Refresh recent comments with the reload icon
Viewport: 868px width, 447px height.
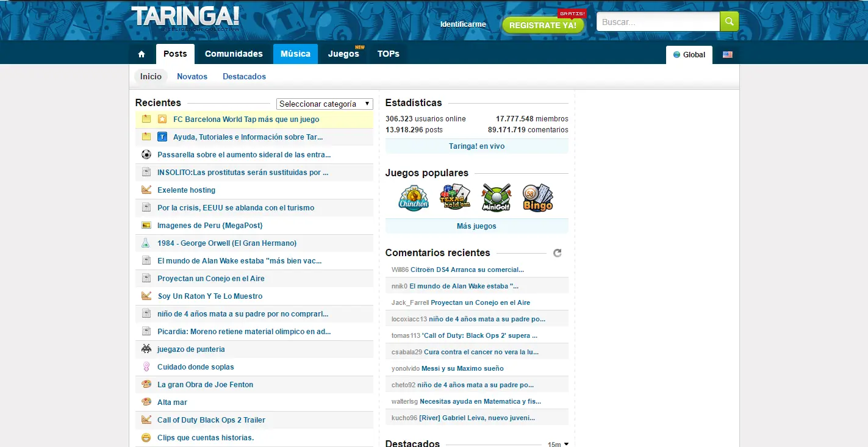pos(557,253)
